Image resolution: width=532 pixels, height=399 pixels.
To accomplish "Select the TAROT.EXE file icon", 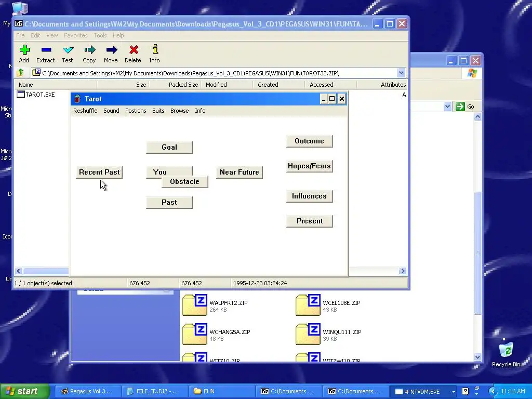I will coord(21,95).
